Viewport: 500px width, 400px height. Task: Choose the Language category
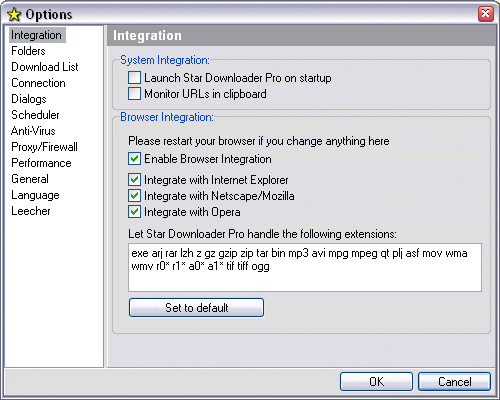35,195
